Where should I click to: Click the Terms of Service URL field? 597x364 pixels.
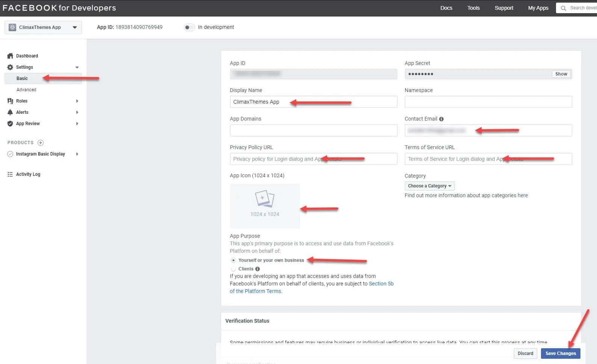[x=488, y=159]
